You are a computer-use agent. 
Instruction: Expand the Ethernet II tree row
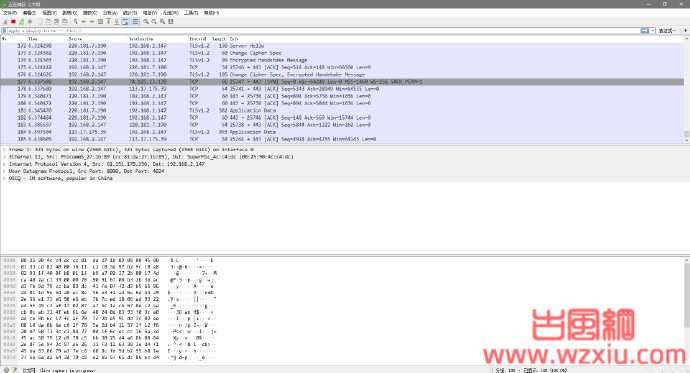click(x=4, y=157)
